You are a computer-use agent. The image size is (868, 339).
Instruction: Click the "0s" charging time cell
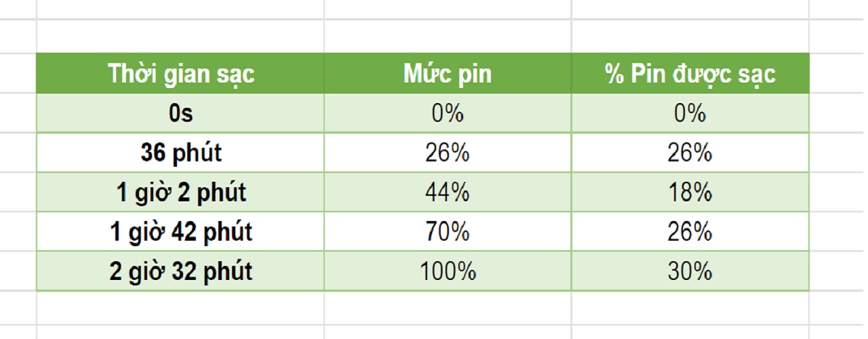coord(180,113)
